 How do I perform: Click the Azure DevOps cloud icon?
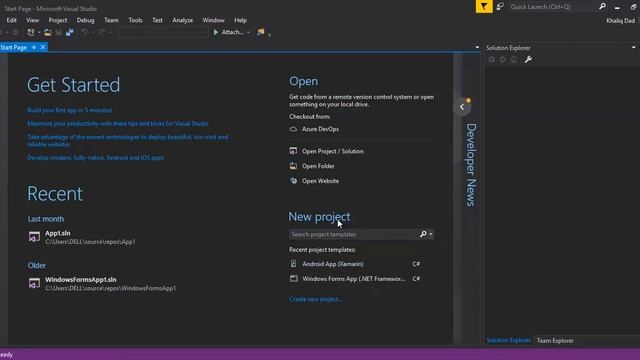(293, 129)
